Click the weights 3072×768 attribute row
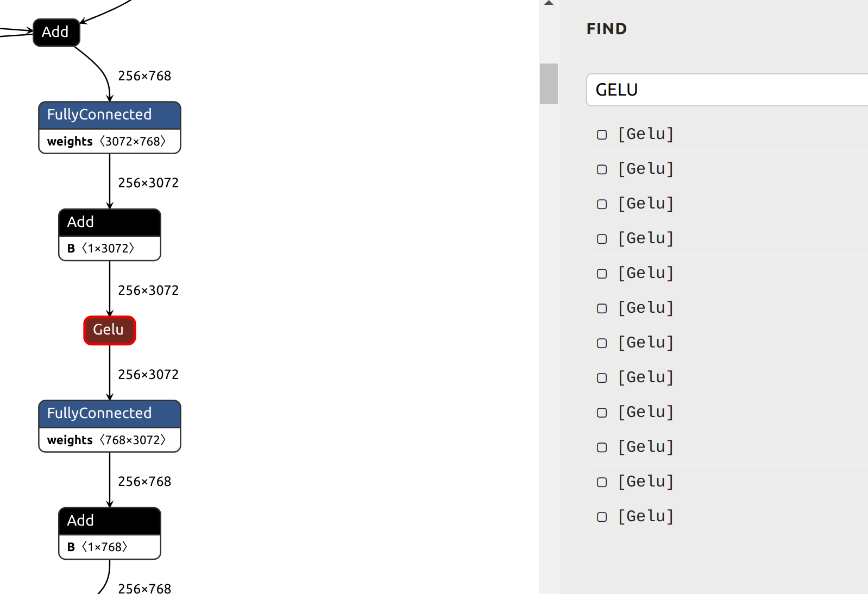Image resolution: width=868 pixels, height=594 pixels. 109,141
